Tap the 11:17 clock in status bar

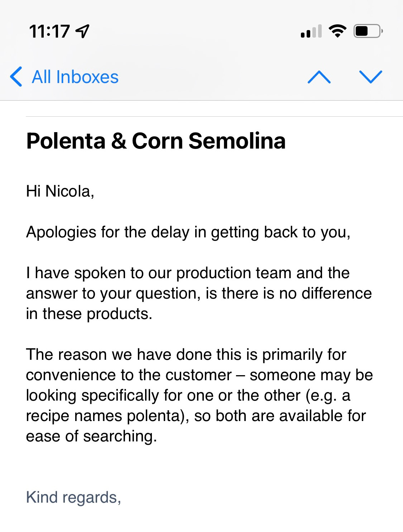(x=49, y=31)
